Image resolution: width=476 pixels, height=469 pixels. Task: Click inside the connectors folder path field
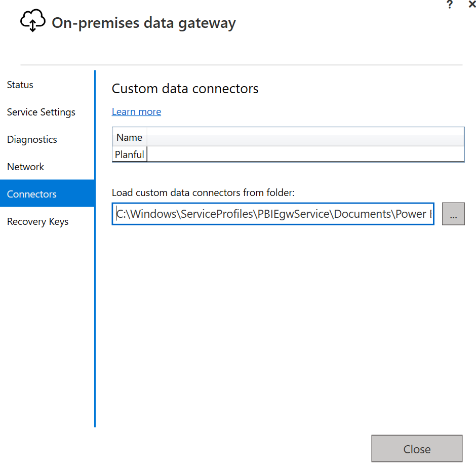coord(272,214)
